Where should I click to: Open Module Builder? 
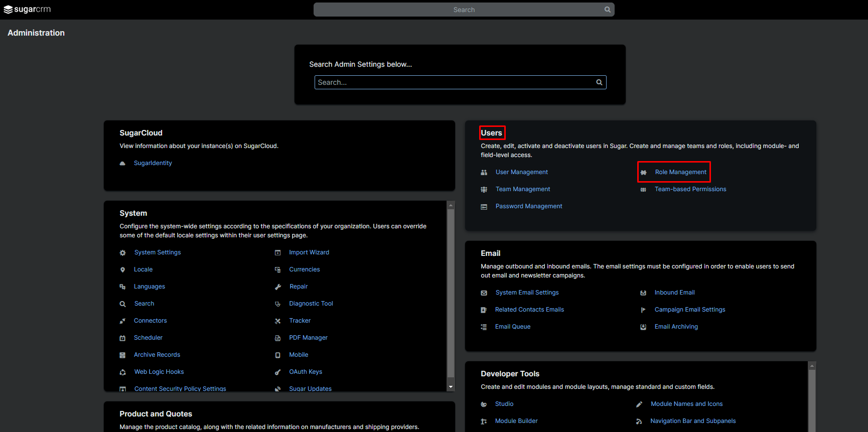coord(516,421)
